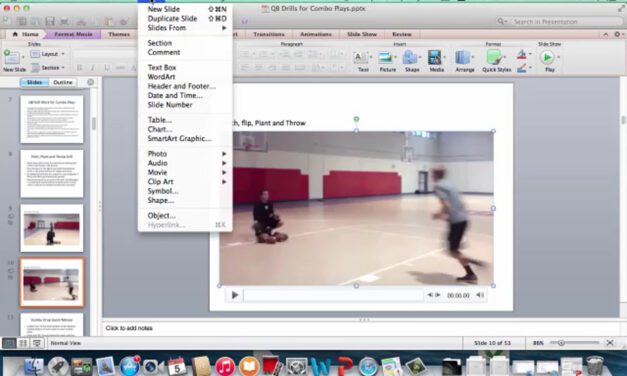Click the Media insert icon
This screenshot has width=627, height=376.
435,58
